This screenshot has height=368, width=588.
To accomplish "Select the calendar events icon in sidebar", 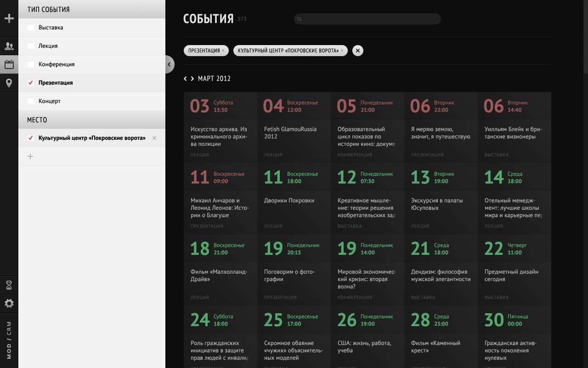I will pos(9,64).
